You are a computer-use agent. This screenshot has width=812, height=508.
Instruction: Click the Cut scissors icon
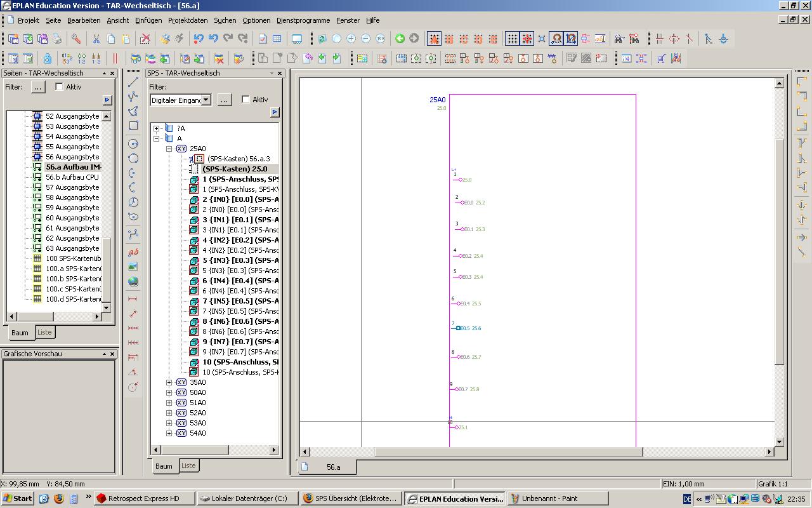point(96,39)
